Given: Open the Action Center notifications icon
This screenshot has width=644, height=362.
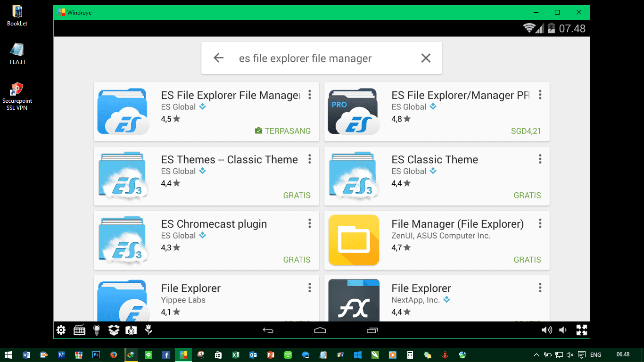Looking at the screenshot, I should (582, 354).
